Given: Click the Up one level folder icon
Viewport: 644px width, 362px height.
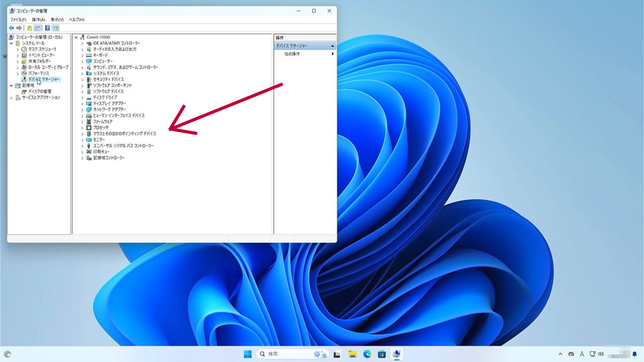Looking at the screenshot, I should coord(30,28).
